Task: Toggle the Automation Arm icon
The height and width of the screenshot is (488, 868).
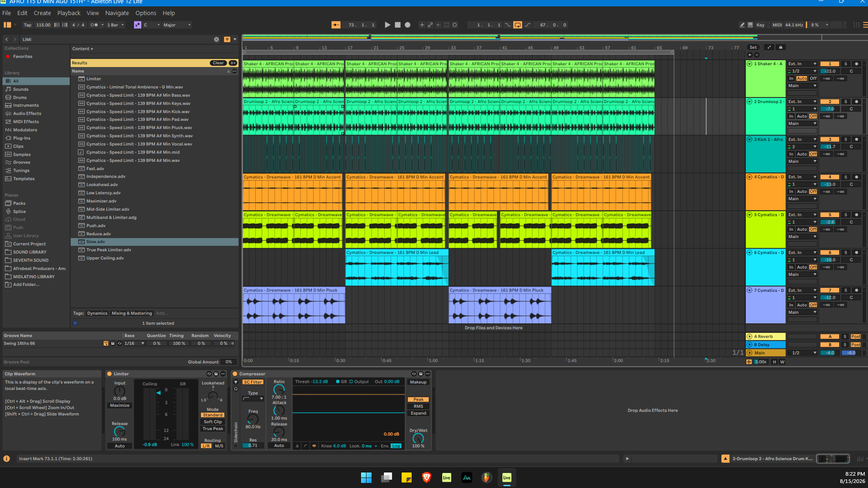Action: click(x=430, y=25)
